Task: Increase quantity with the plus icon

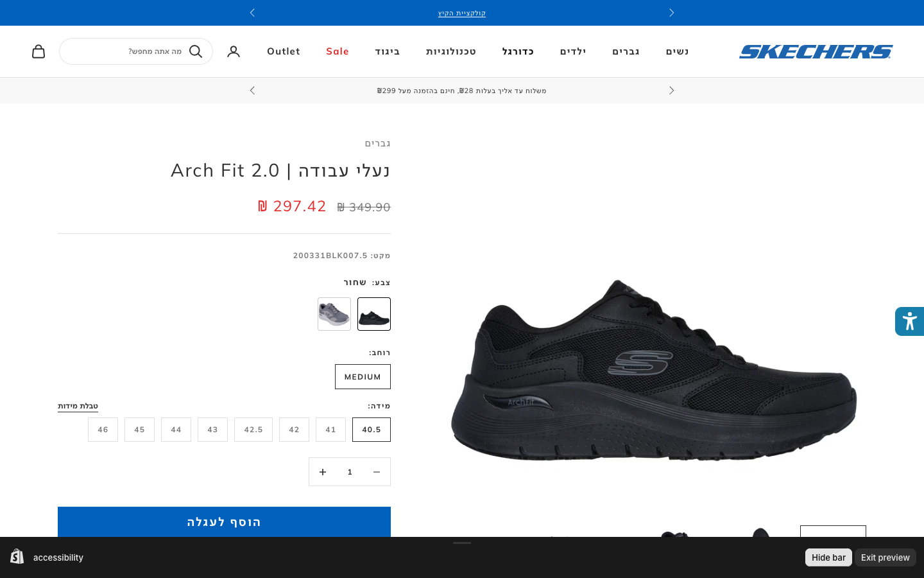Action: point(323,472)
